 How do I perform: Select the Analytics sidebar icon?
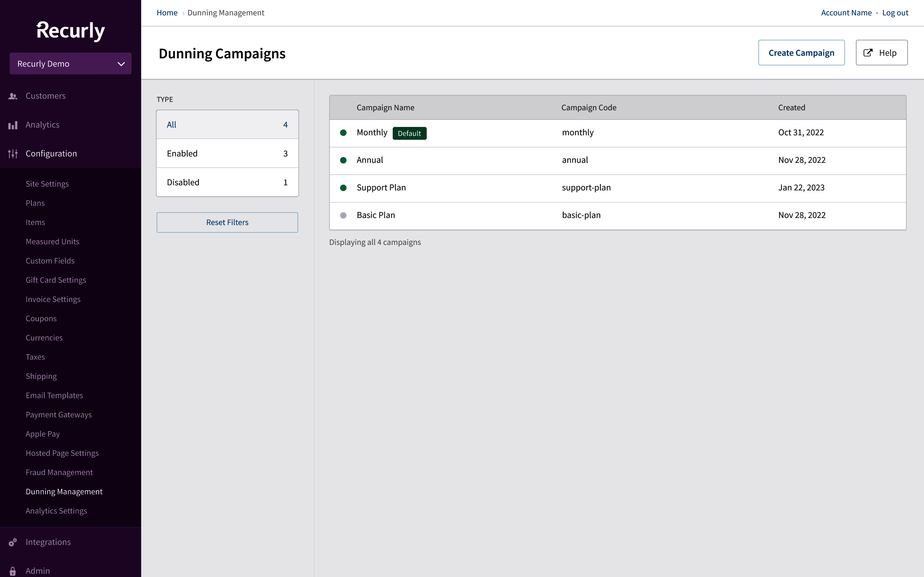[x=13, y=125]
